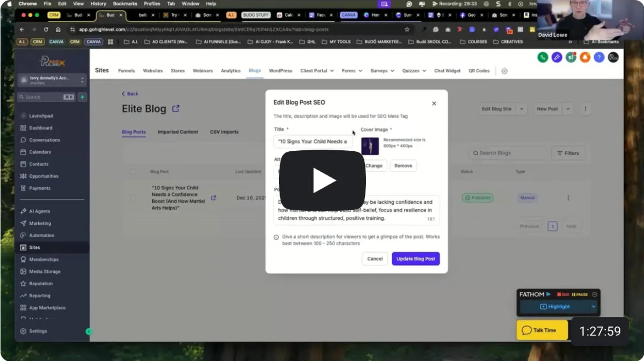Open Dashboard from the sidebar
This screenshot has height=361, width=644.
41,128
